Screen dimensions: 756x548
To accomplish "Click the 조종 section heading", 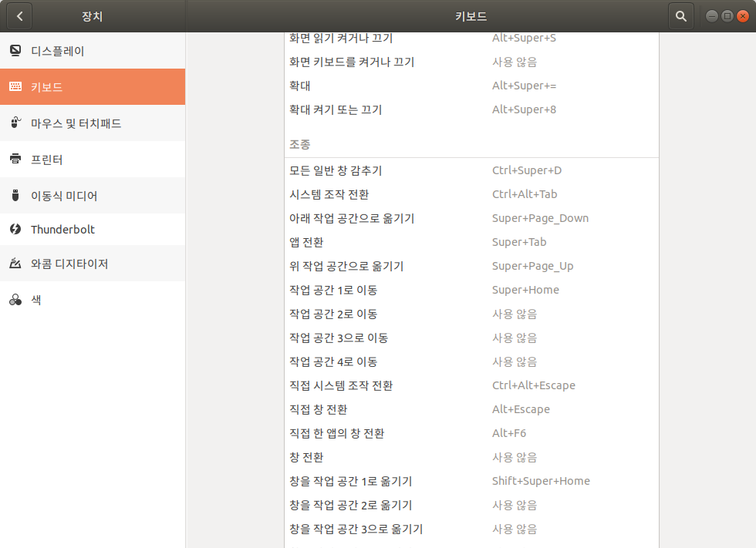I will point(300,144).
